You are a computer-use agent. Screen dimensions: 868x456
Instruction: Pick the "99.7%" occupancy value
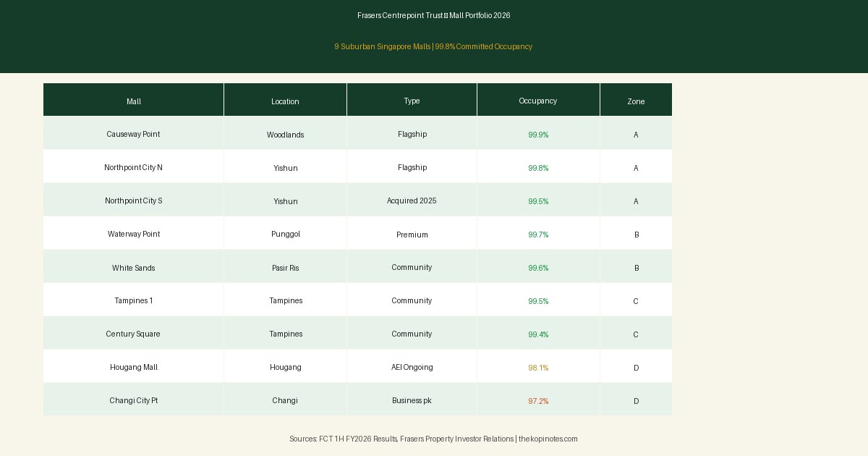(x=538, y=235)
